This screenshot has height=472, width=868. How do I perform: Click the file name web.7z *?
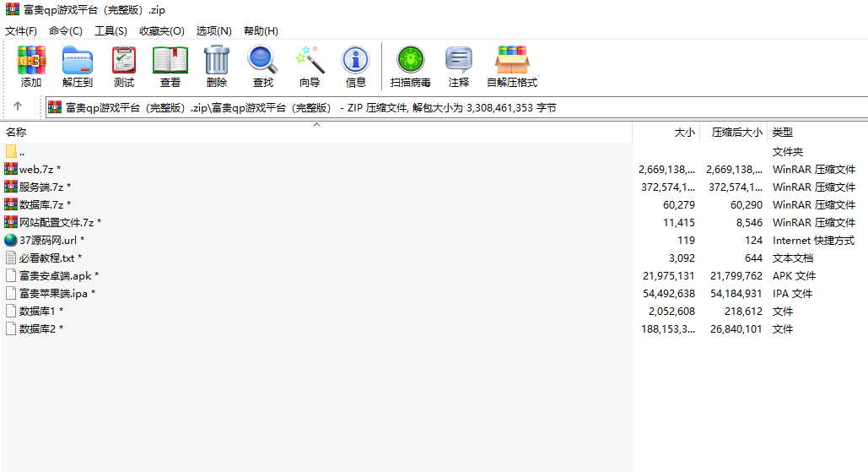pos(40,170)
